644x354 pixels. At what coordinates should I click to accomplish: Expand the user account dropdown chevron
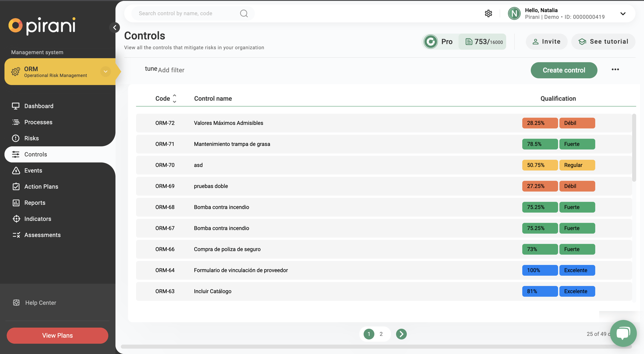[623, 14]
